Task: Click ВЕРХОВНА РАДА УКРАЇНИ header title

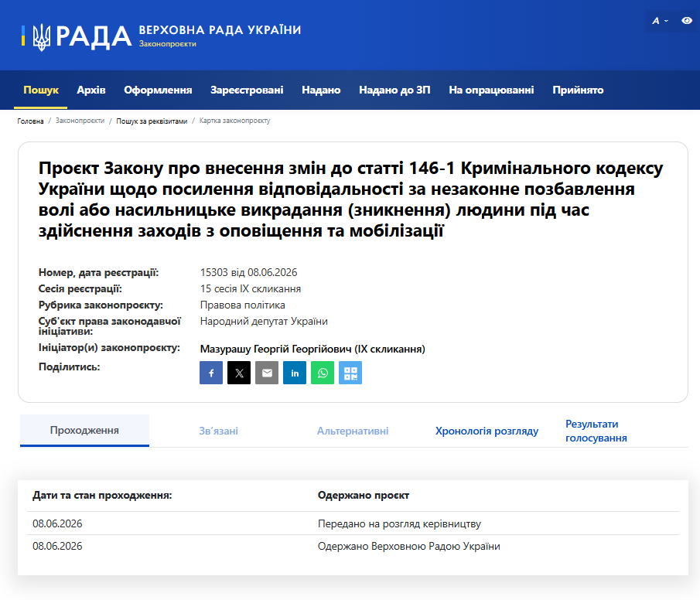Action: coord(220,30)
